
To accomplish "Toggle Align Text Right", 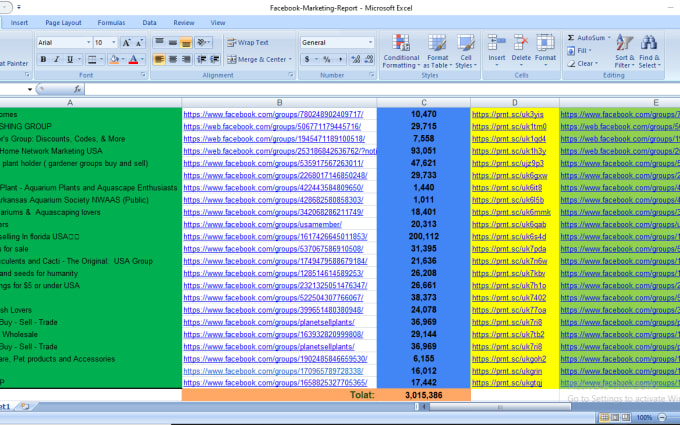I will 186,59.
